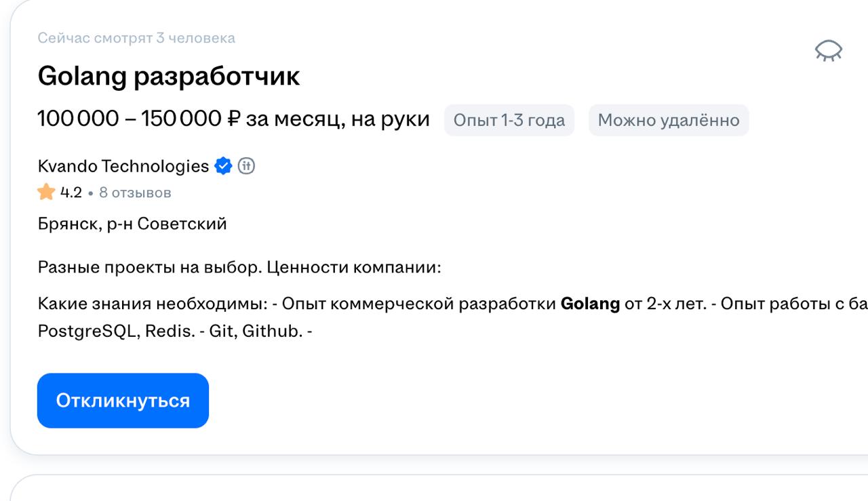The image size is (868, 501).
Task: Click the Сейчас смотрят 3 человека label
Action: click(x=136, y=38)
